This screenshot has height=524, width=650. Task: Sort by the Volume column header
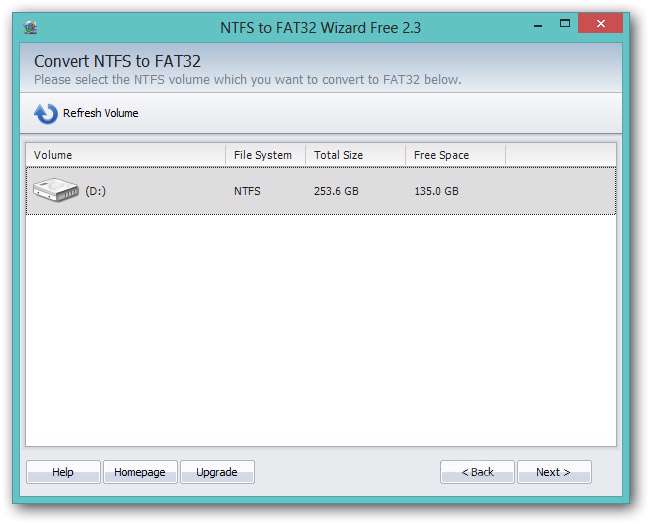pyautogui.click(x=125, y=155)
